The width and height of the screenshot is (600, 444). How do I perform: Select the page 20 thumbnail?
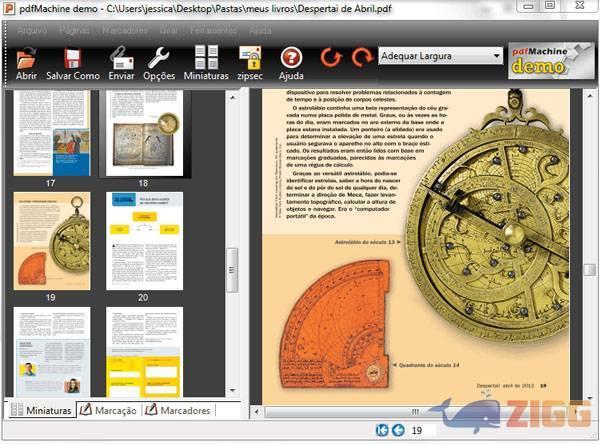tap(144, 240)
